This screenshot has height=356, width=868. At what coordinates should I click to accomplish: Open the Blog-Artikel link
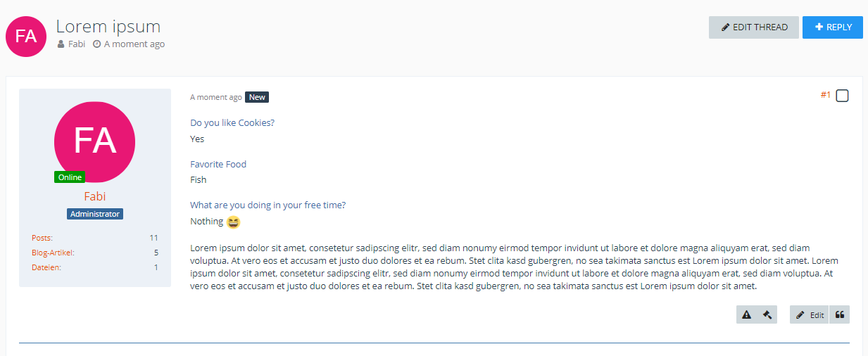[53, 253]
